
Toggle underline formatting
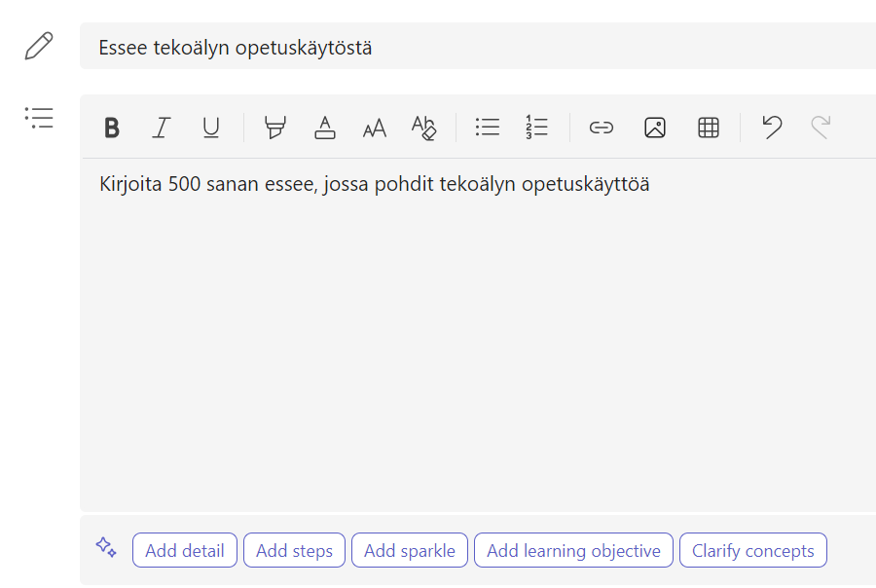(211, 128)
